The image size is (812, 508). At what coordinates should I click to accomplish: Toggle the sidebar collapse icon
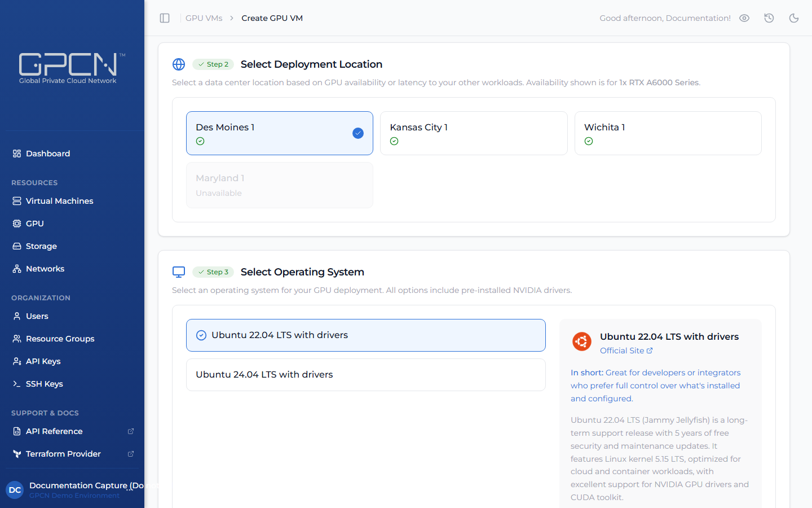pyautogui.click(x=165, y=18)
